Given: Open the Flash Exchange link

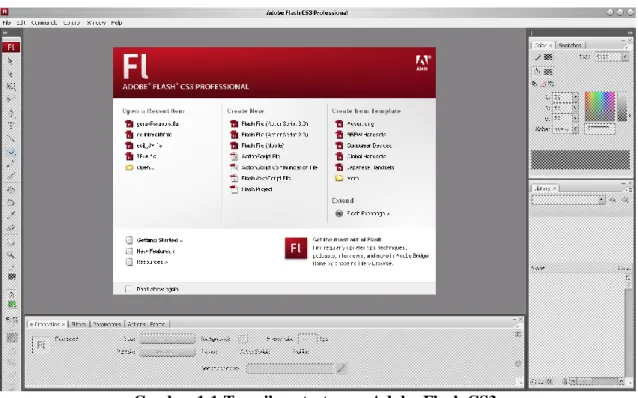Looking at the screenshot, I should coord(362,213).
